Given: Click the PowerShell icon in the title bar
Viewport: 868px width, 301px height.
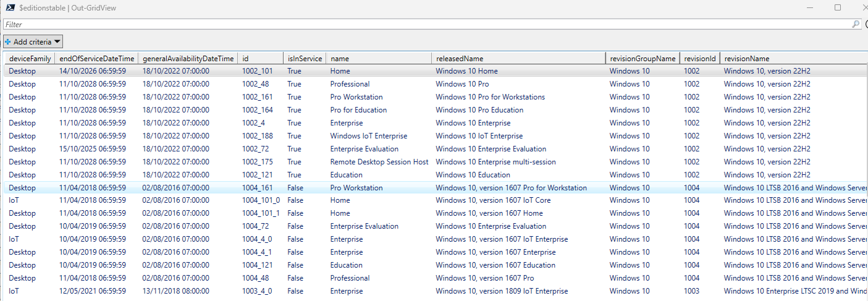Looking at the screenshot, I should 9,8.
